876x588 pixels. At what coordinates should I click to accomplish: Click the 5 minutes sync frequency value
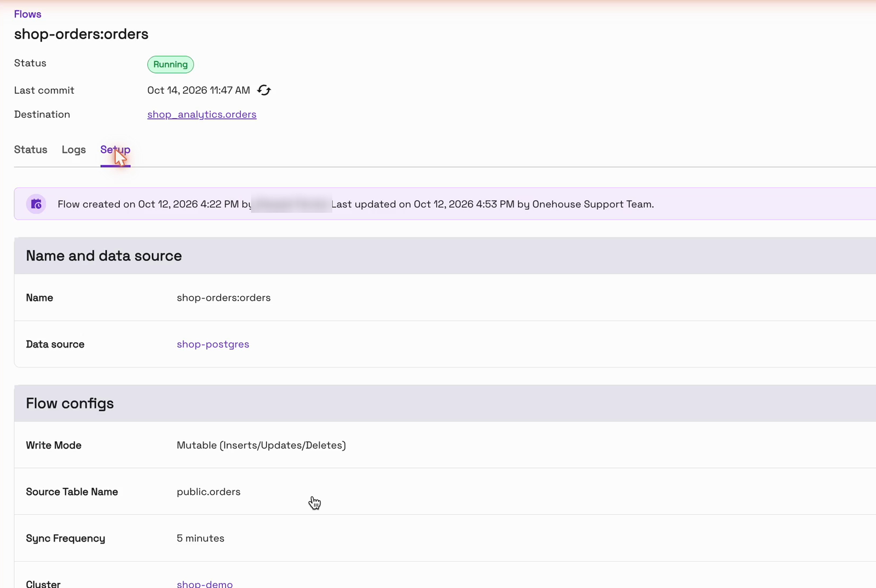[x=200, y=539]
